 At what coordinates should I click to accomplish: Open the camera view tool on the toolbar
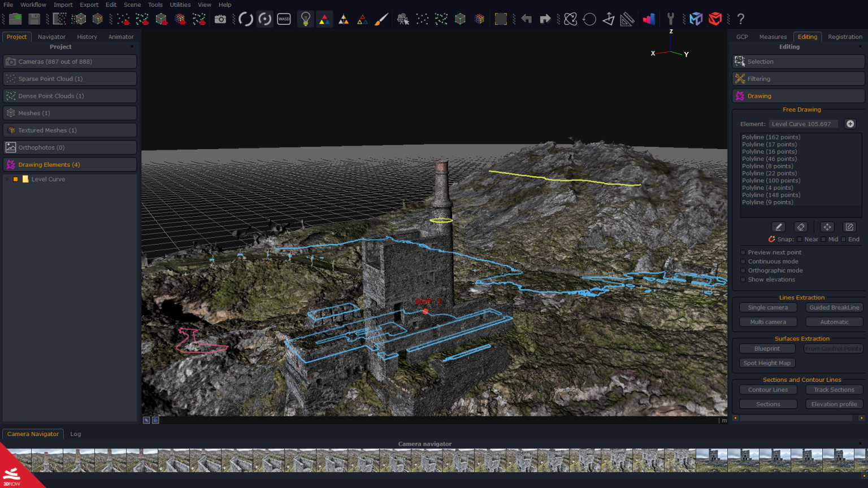pos(402,19)
